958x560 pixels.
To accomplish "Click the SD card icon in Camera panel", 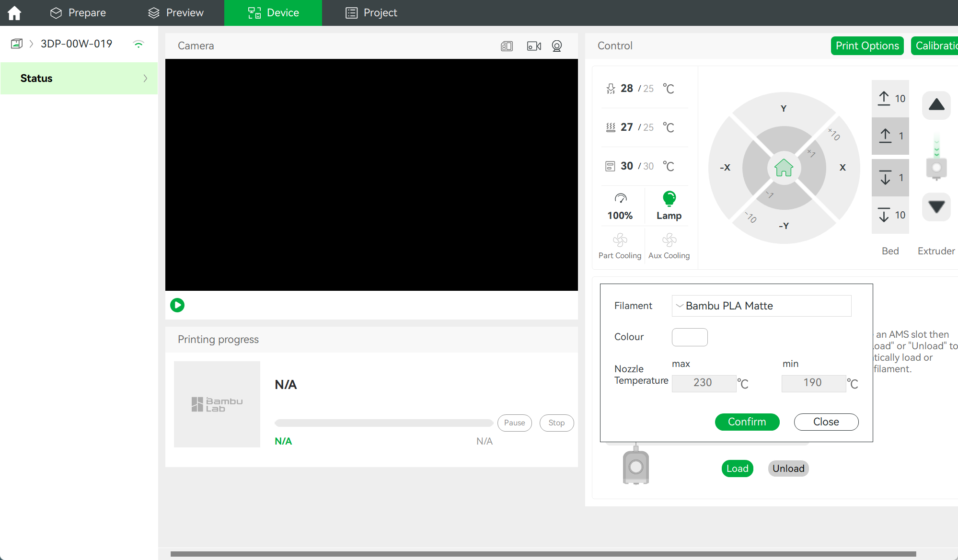I will pos(507,46).
